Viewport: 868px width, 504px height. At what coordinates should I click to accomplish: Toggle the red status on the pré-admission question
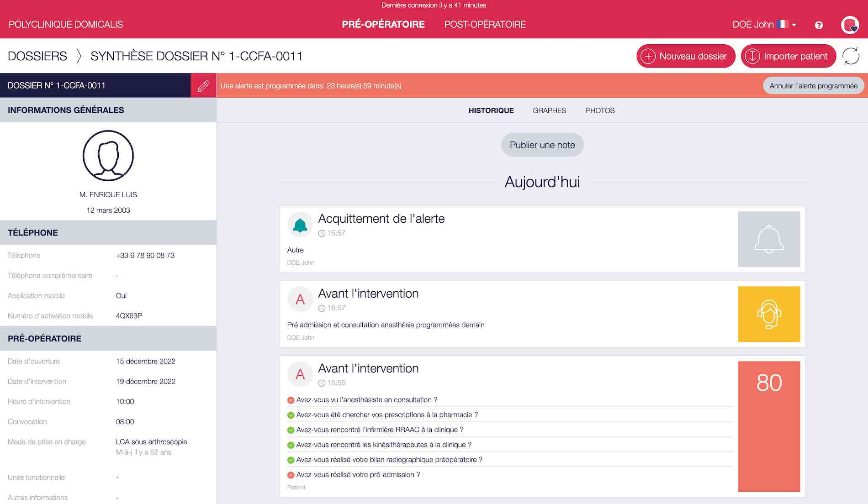290,475
